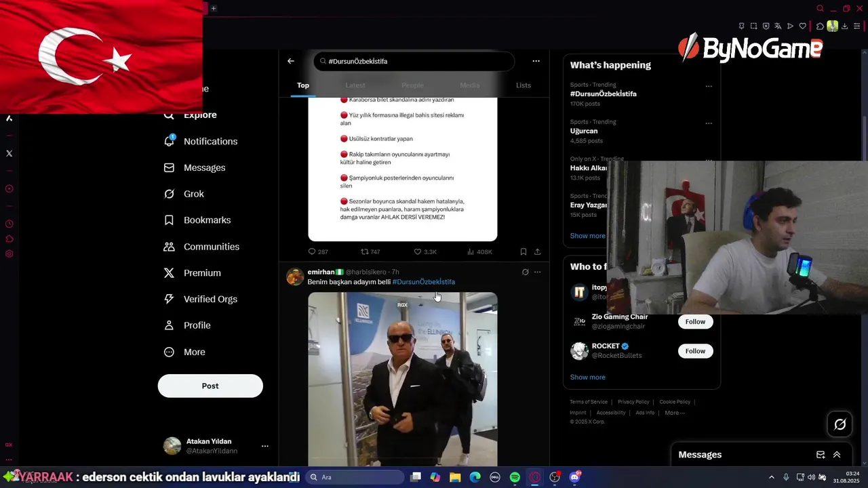Toggle the ad blocker shield icon
This screenshot has width=868, height=488.
[766, 26]
